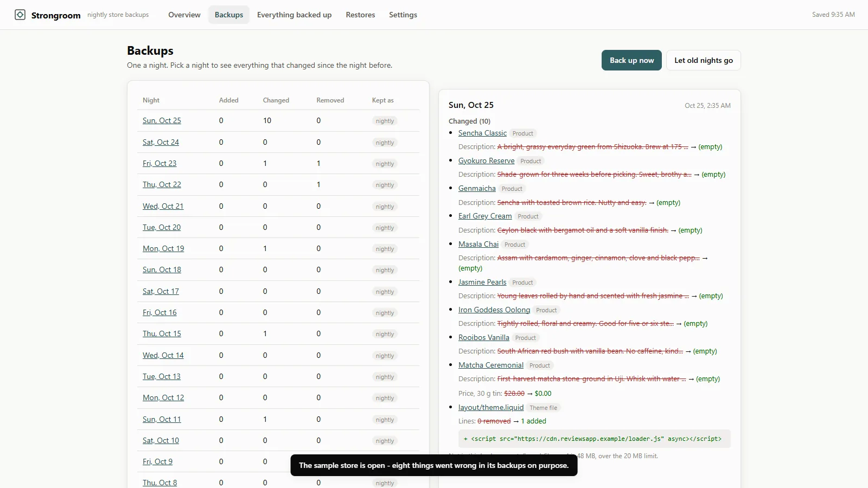868x488 pixels.
Task: Open the Genmaicha product link
Action: tap(477, 188)
